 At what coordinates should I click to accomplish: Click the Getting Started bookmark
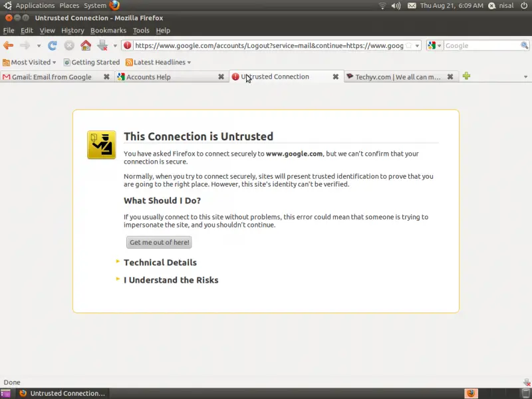[92, 62]
